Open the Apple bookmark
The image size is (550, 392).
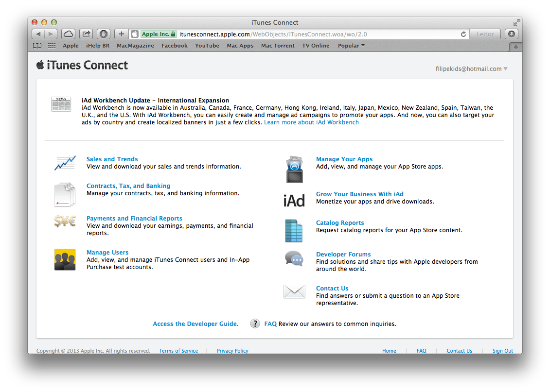(71, 46)
